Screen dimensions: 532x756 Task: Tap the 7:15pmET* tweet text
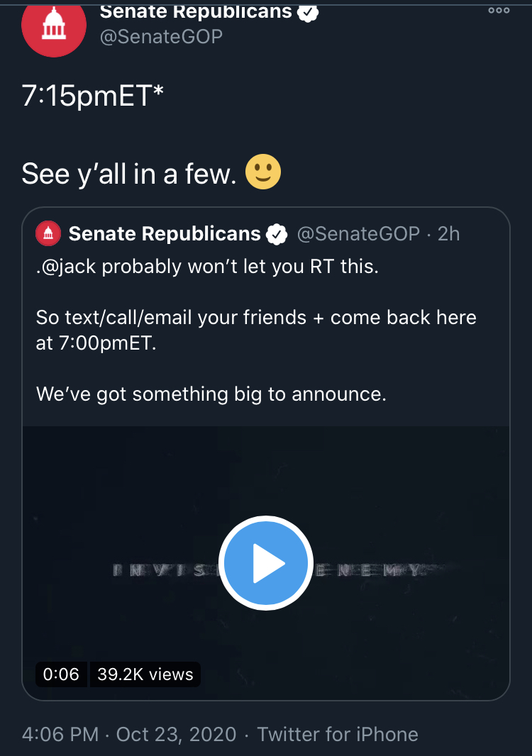[x=93, y=95]
